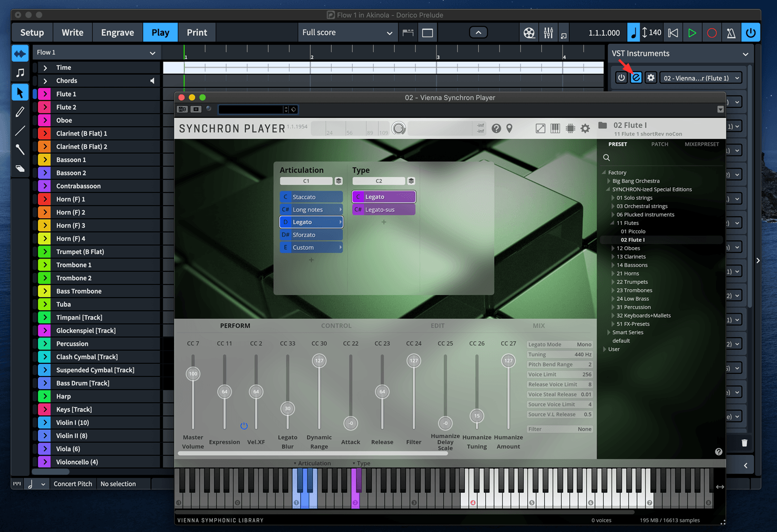Switch to Print mode
The width and height of the screenshot is (777, 532).
click(x=197, y=33)
